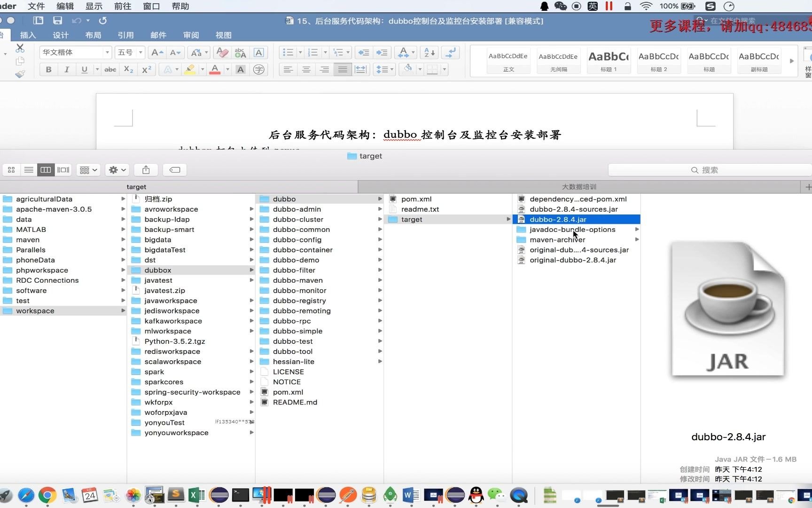Click the format painter brush icon

coord(20,74)
